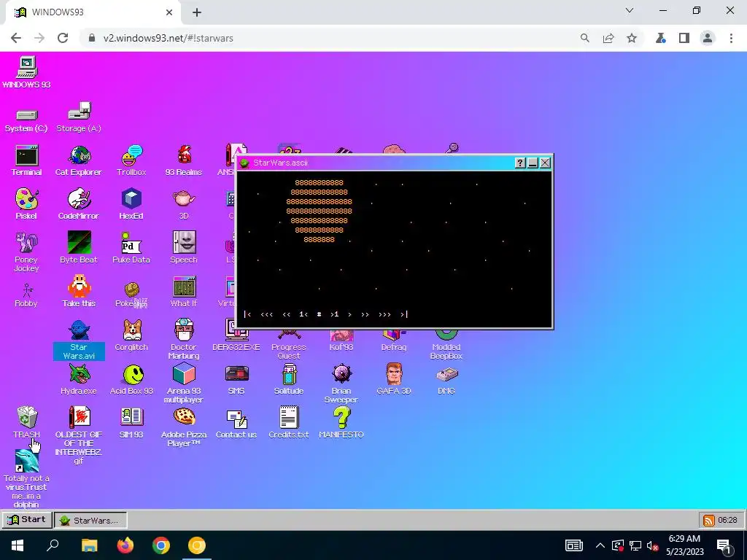
Task: Step back one frame with 1<
Action: click(x=303, y=314)
